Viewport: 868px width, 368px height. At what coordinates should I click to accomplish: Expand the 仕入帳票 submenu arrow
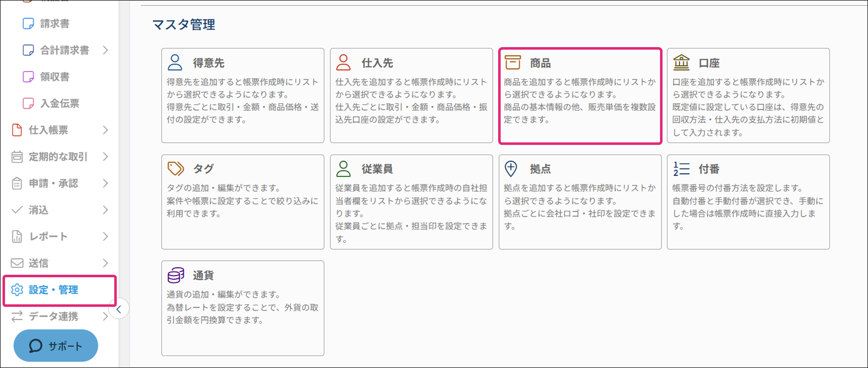tap(105, 130)
